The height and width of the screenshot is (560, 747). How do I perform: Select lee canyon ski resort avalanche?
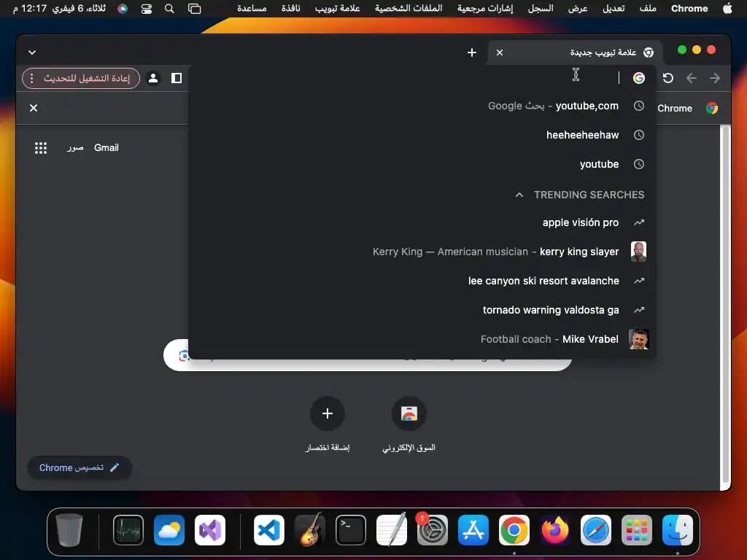(x=422, y=281)
